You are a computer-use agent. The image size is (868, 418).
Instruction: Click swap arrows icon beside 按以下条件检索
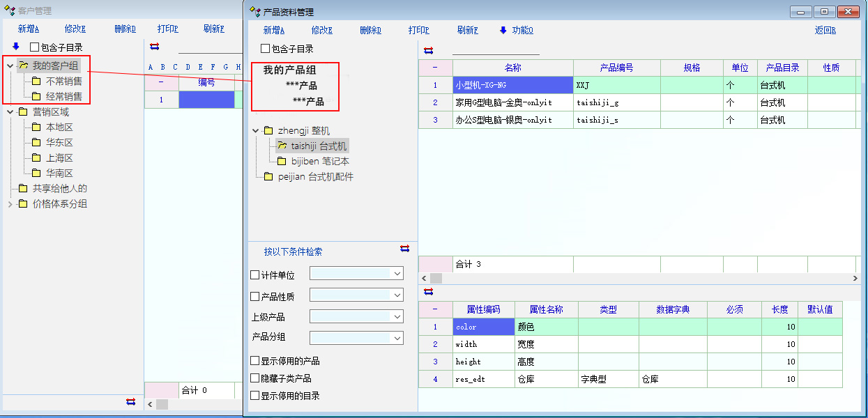[x=404, y=249]
